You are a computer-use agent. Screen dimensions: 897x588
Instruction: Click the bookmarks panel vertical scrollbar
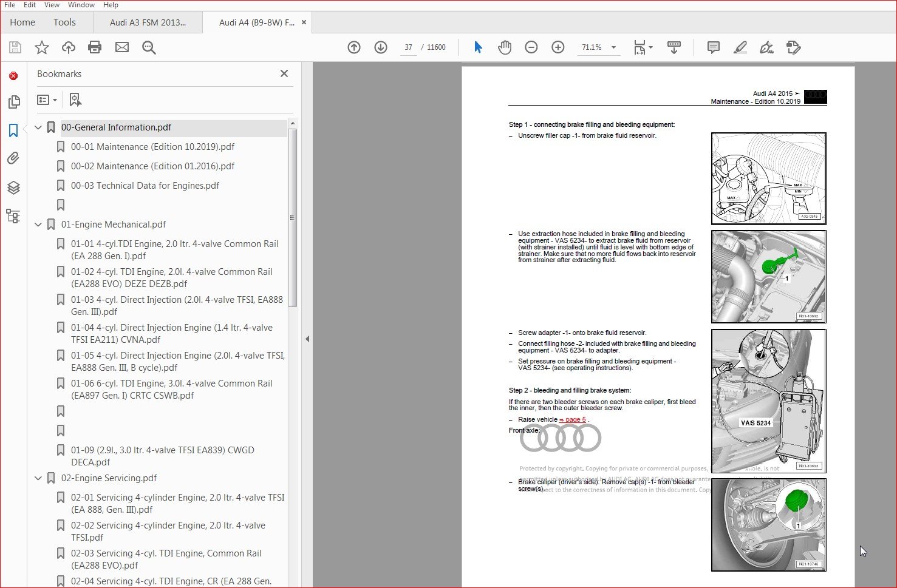point(292,217)
